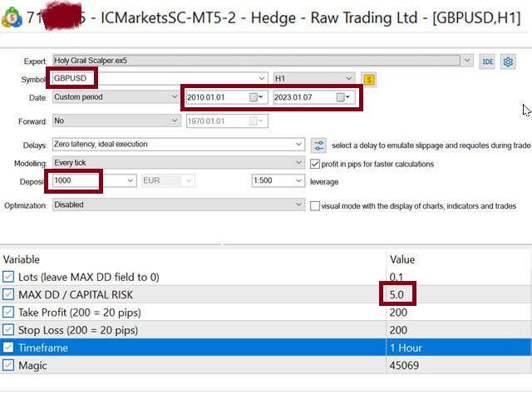
Task: Click the disabled EUR currency dropdown
Action: [168, 181]
